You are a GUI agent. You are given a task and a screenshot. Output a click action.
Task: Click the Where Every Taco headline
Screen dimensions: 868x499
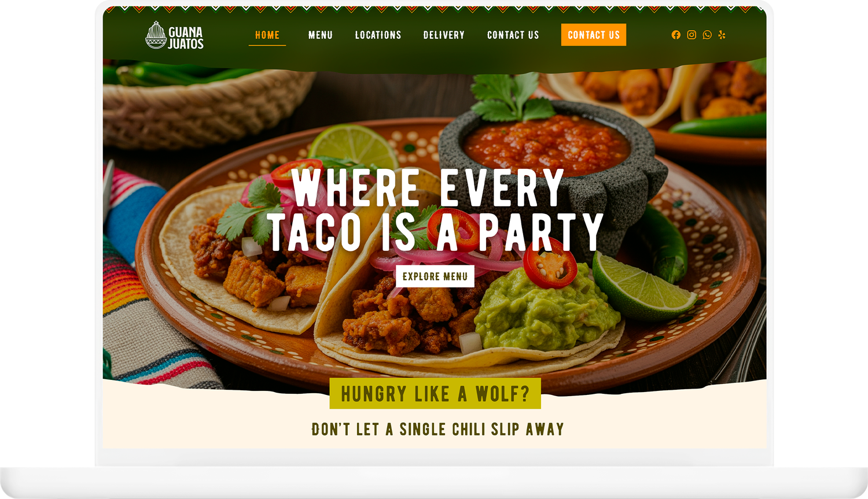point(435,209)
